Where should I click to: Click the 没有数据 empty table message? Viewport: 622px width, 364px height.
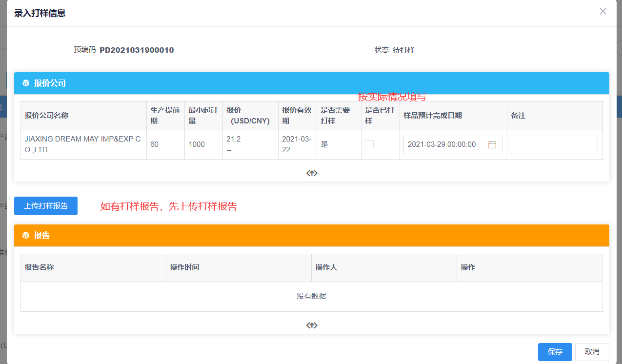(311, 296)
